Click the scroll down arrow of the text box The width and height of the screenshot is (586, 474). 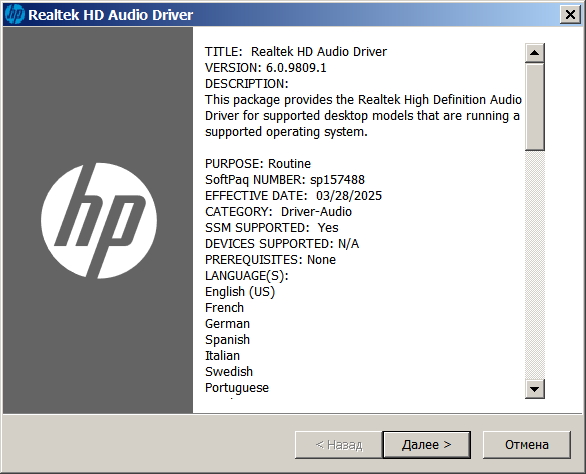coord(534,389)
